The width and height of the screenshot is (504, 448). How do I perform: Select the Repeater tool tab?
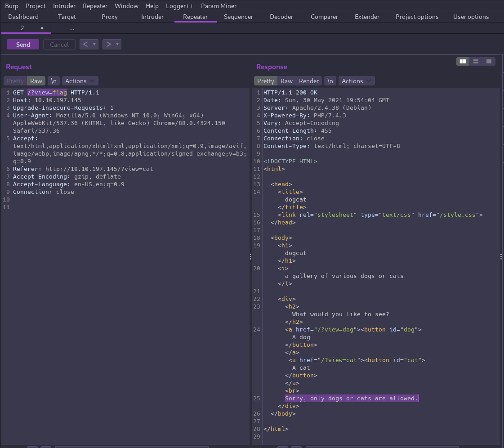pos(196,17)
